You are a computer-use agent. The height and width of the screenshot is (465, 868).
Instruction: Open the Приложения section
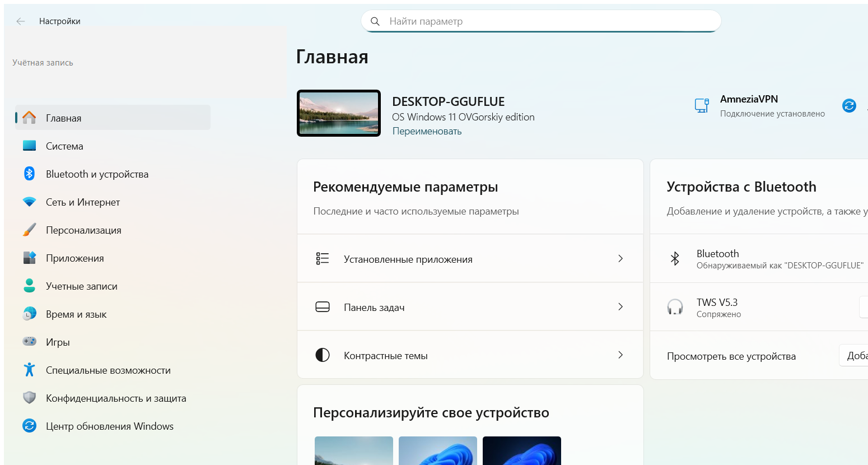pyautogui.click(x=113, y=258)
